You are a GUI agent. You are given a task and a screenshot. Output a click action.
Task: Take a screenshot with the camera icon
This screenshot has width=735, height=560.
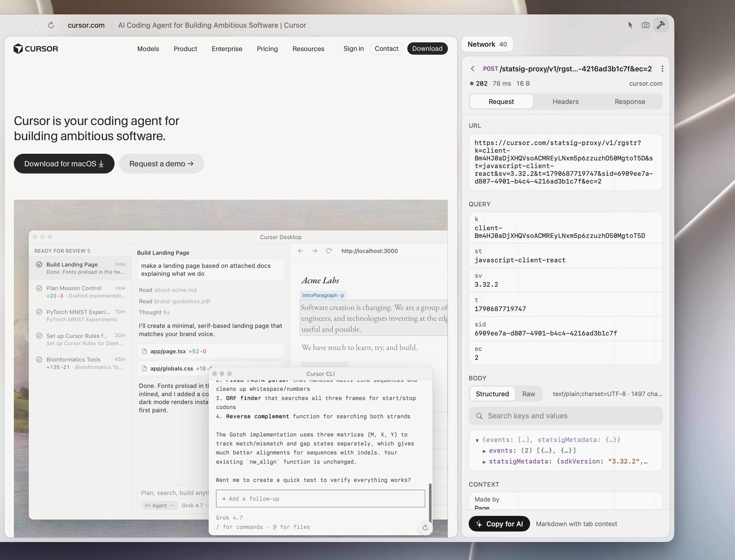click(645, 25)
